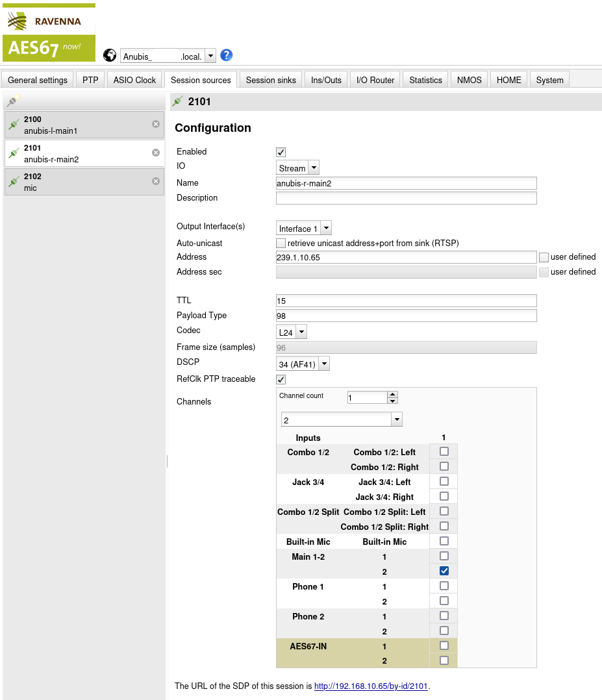
Task: Uncheck Main 1-2 channel 2 checkbox
Action: [444, 571]
